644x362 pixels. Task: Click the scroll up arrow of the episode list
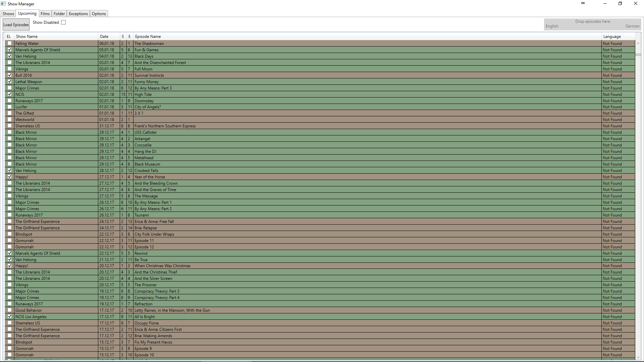pyautogui.click(x=638, y=43)
